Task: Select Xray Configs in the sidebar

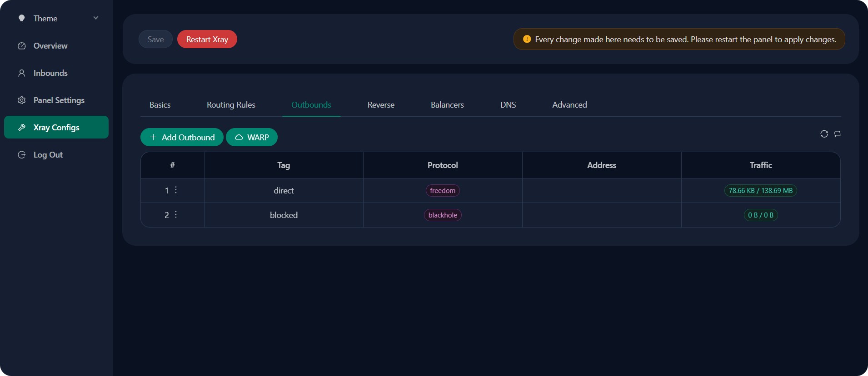Action: click(56, 128)
